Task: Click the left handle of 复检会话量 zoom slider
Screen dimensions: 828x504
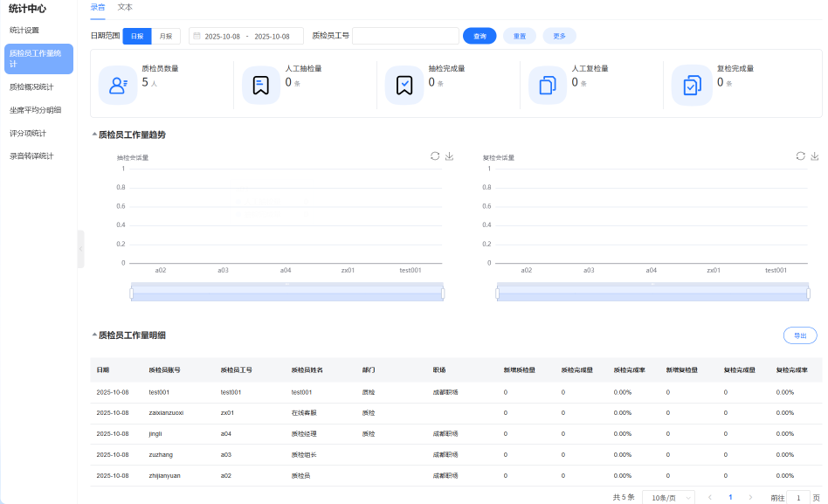Action: (x=498, y=293)
